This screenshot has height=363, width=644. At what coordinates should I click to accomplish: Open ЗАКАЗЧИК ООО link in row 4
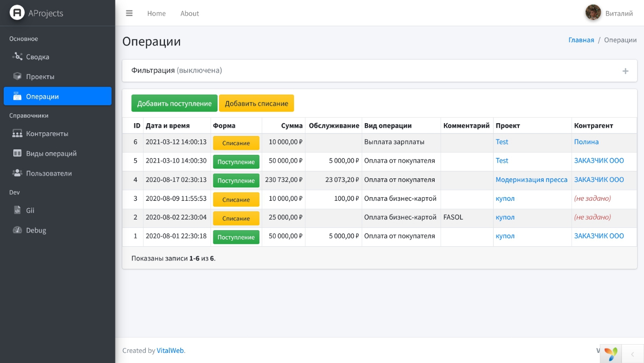coord(599,179)
